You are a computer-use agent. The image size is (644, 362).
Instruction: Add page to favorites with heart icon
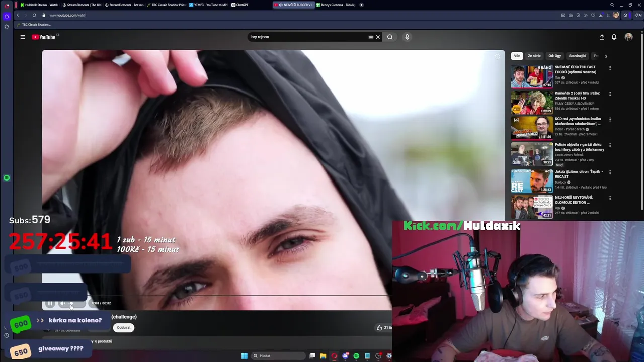point(594,15)
